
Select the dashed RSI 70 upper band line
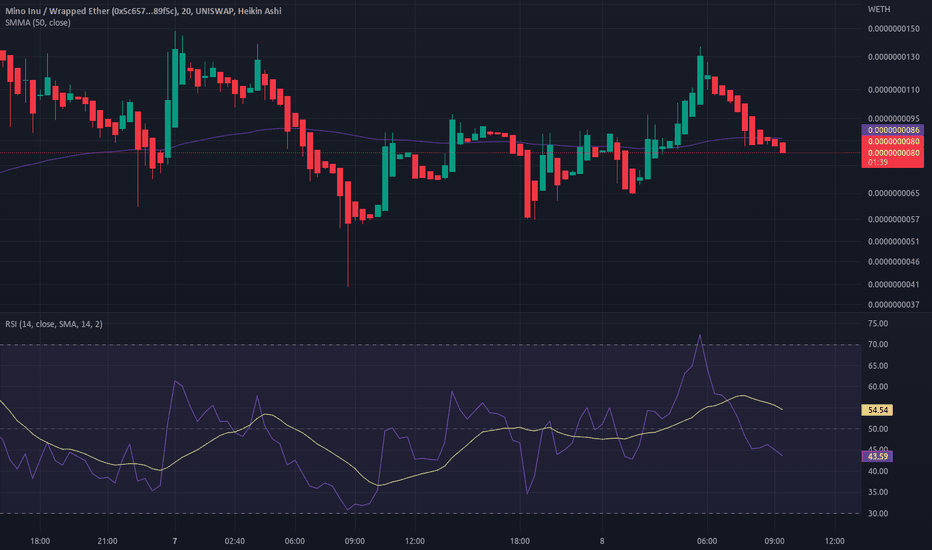[x=430, y=345]
